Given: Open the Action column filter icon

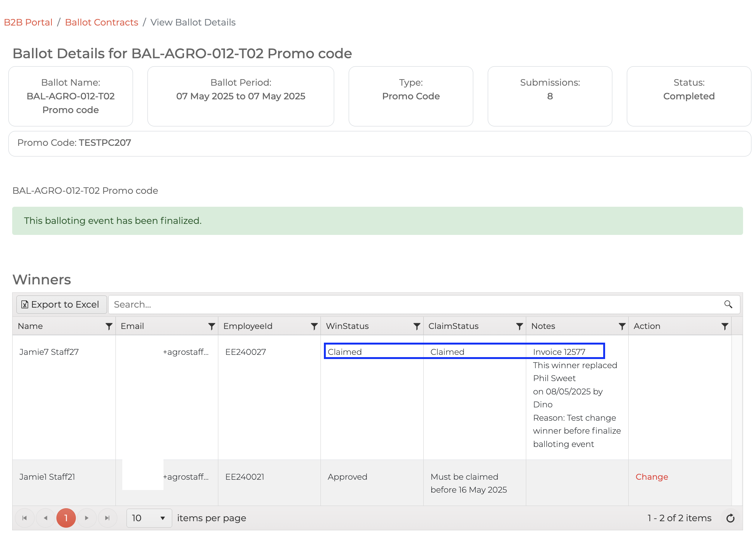Looking at the screenshot, I should click(x=725, y=326).
